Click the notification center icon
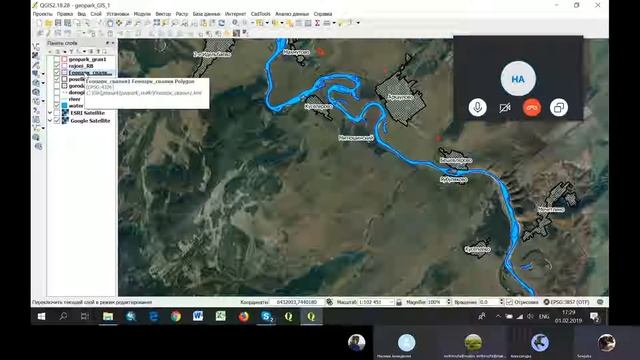 (x=595, y=316)
